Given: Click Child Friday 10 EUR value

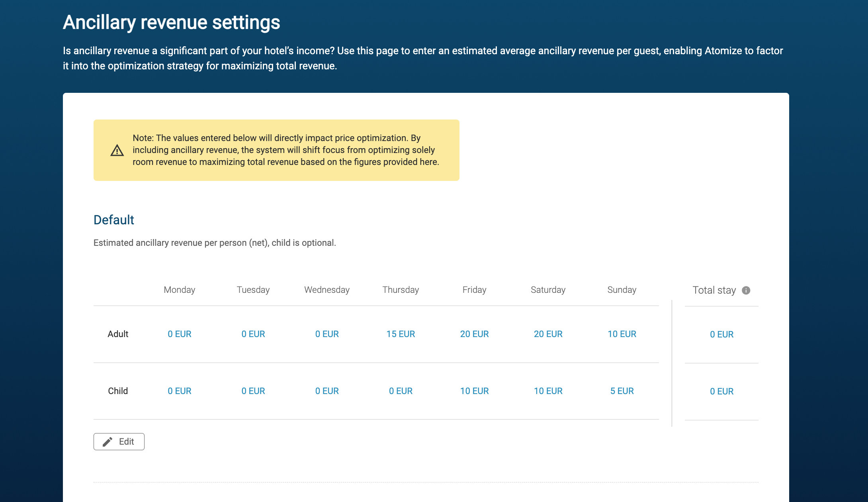Looking at the screenshot, I should pyautogui.click(x=474, y=391).
